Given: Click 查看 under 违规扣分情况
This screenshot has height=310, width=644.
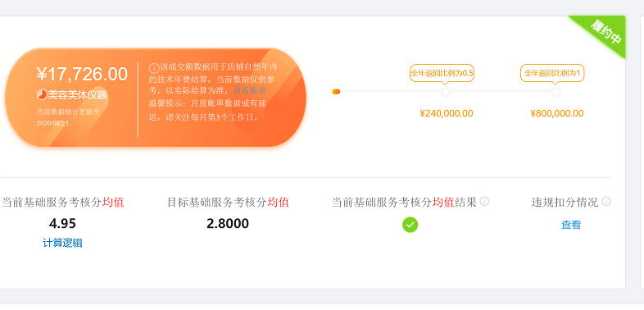Looking at the screenshot, I should pyautogui.click(x=571, y=225).
